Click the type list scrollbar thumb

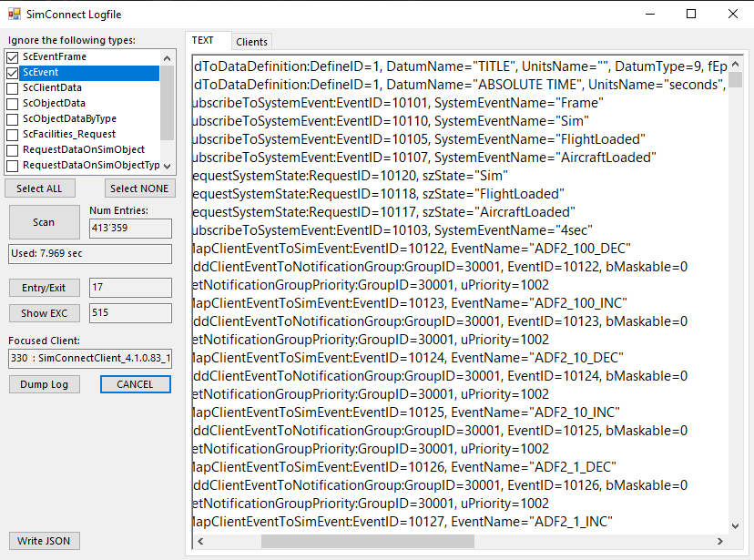[x=167, y=103]
